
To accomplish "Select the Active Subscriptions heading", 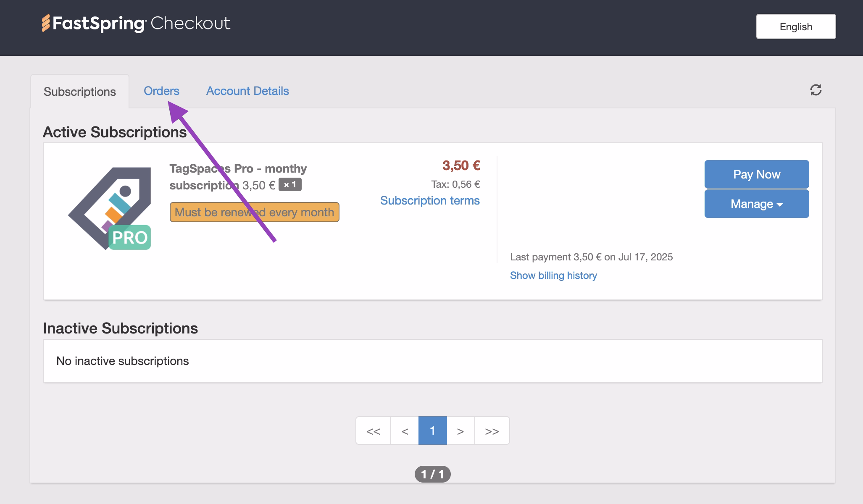I will (x=114, y=131).
